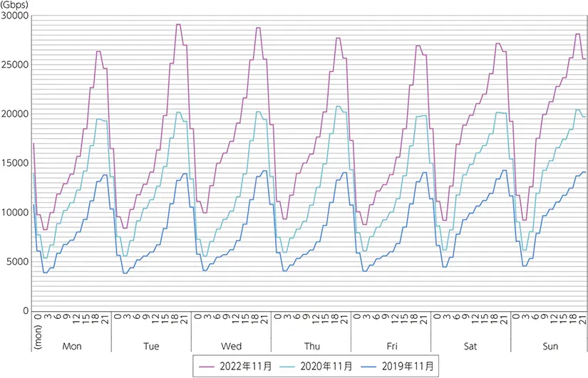The width and height of the screenshot is (588, 378).
Task: Click the 25000 y-axis value
Action: [x=15, y=65]
